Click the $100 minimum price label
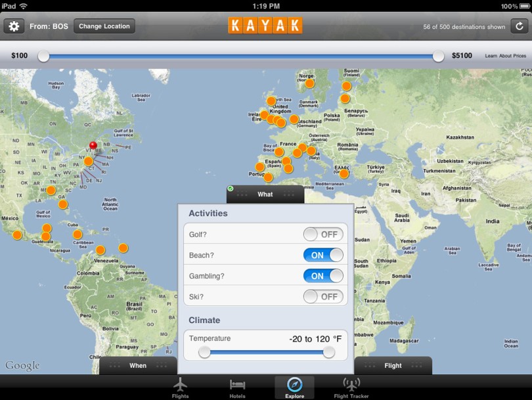This screenshot has height=400, width=532. [19, 56]
